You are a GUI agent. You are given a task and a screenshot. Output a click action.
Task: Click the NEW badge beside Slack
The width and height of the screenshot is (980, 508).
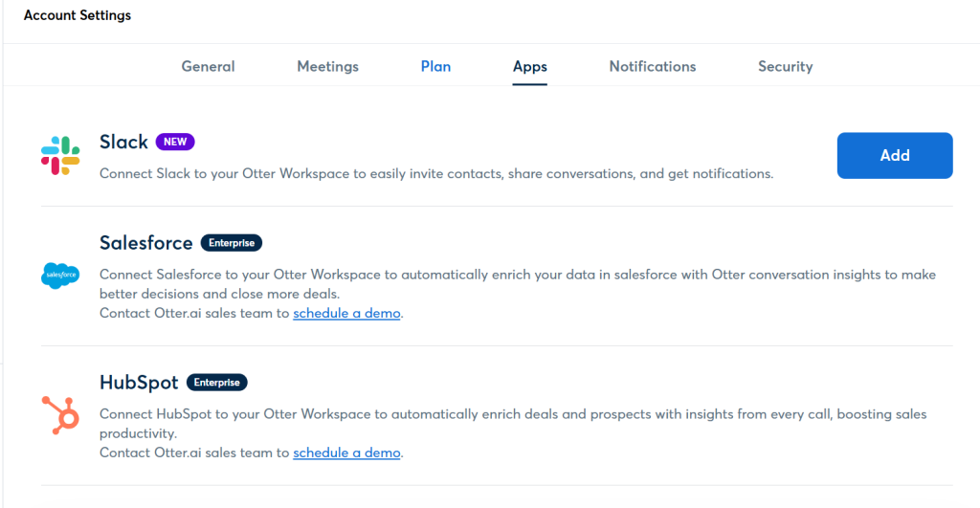coord(175,142)
